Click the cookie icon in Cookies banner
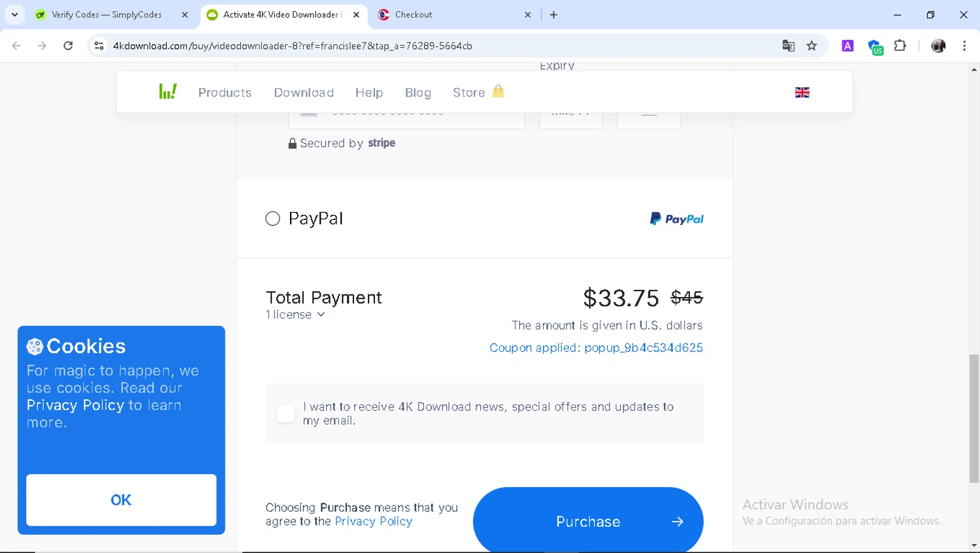Image resolution: width=980 pixels, height=553 pixels. [x=35, y=346]
